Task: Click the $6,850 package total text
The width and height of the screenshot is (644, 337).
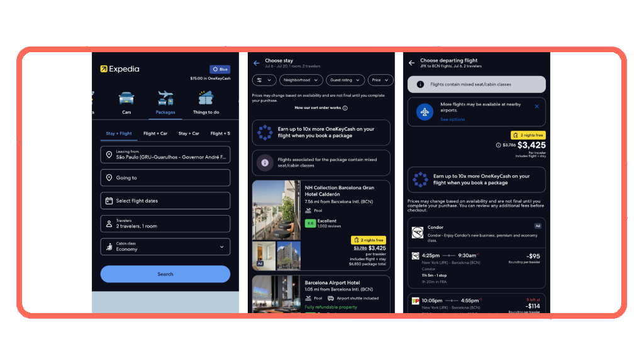Action: (x=367, y=264)
